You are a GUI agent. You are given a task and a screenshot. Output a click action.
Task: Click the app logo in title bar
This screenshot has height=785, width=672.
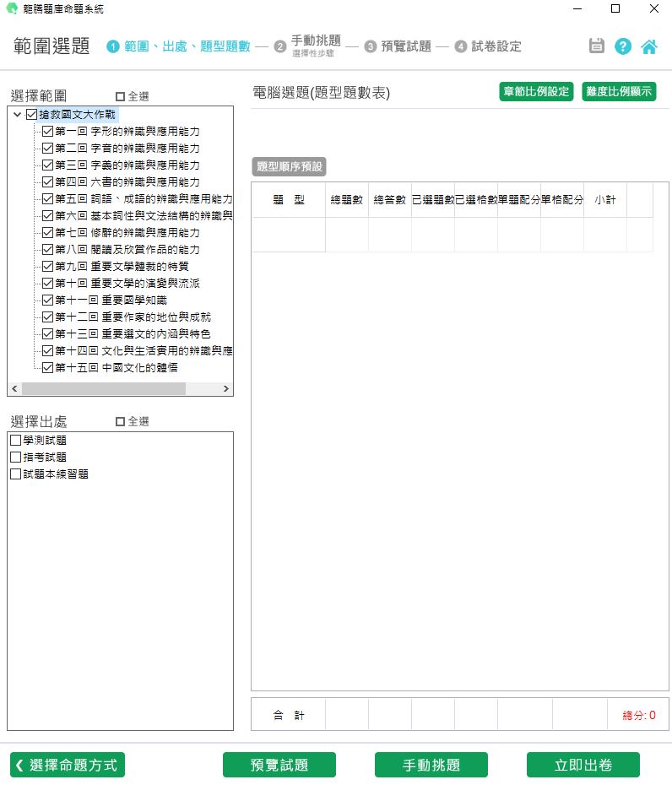[11, 8]
